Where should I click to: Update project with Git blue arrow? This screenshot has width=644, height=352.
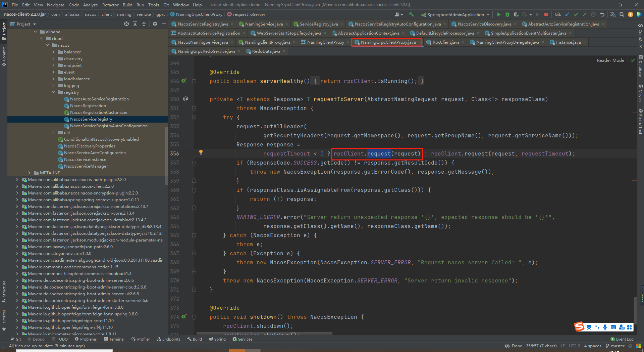(567, 14)
